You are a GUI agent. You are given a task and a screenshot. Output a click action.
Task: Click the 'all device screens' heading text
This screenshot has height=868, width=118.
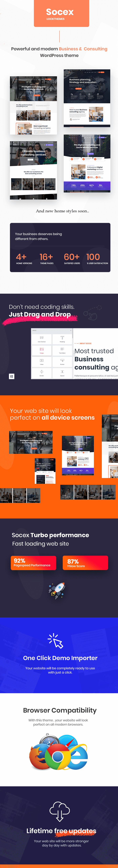[x=68, y=417]
